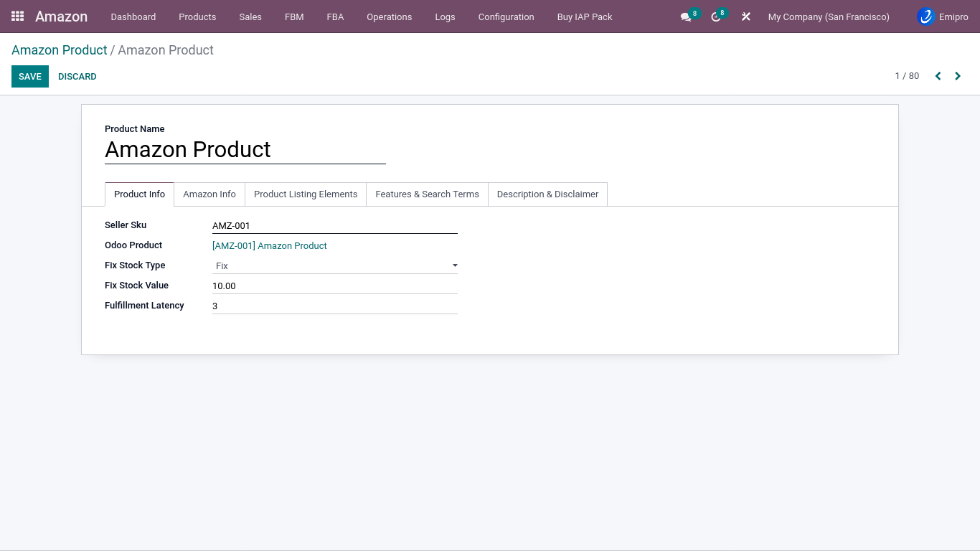The height and width of the screenshot is (551, 980).
Task: Open the activities clock icon
Action: coord(715,17)
